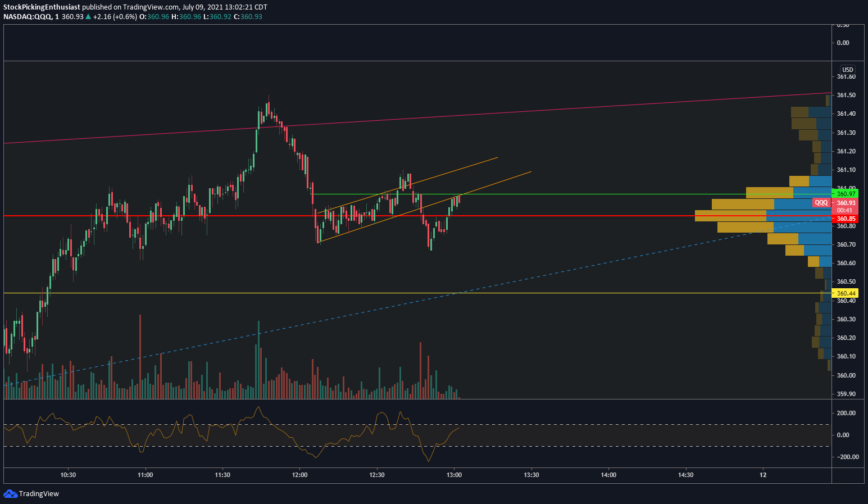Click the 11:30 time axis label
Viewport: 868px width, 504px height.
point(222,475)
